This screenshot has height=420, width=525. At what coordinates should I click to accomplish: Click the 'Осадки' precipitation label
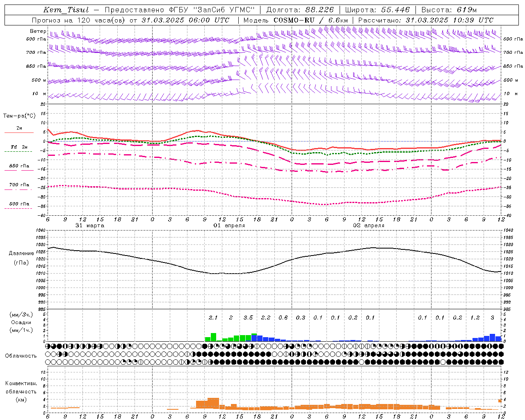point(21,322)
